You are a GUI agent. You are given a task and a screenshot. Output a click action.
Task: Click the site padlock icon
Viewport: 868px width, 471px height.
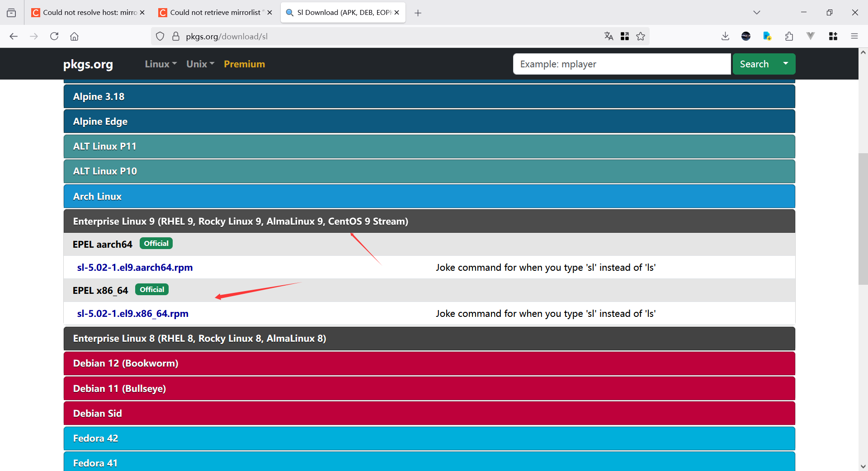click(x=176, y=36)
